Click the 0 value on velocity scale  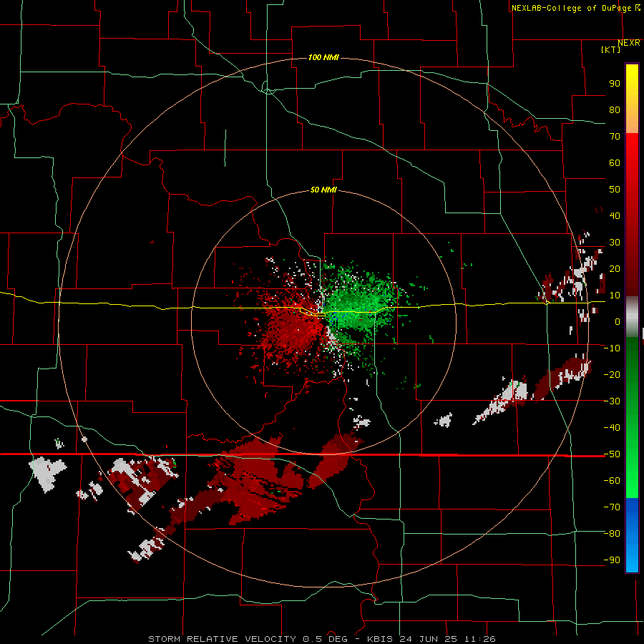(x=618, y=322)
